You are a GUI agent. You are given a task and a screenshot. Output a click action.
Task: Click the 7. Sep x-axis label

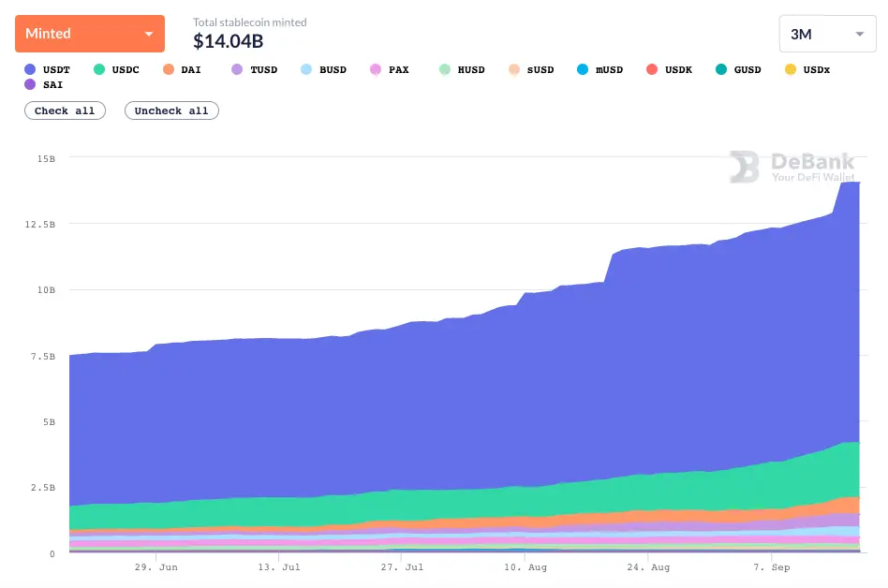click(x=771, y=567)
